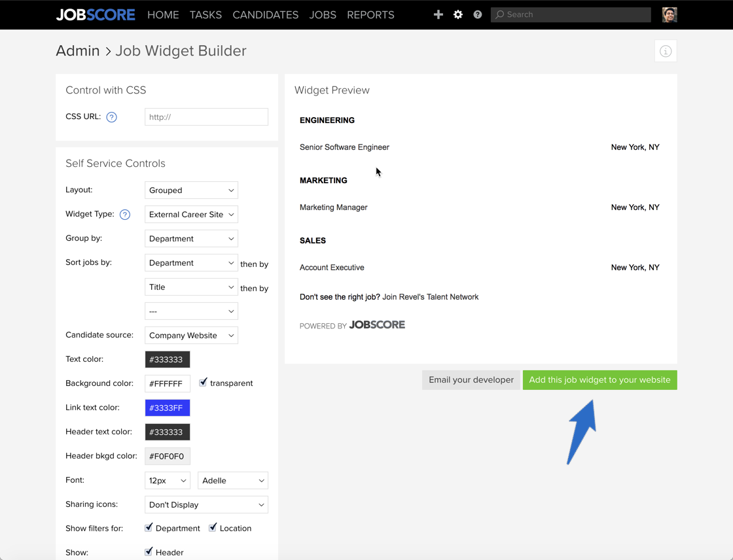Click the page info icon
The image size is (733, 560).
(x=666, y=51)
